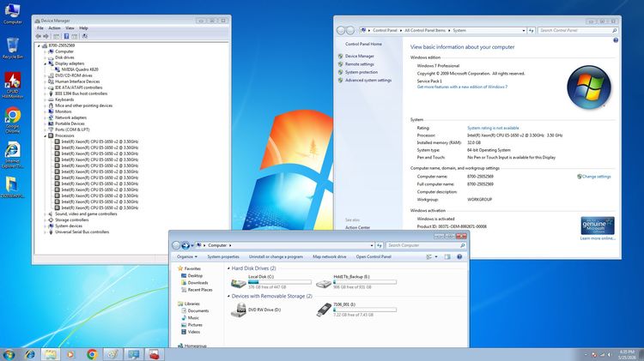Screen dimensions: 644x361
Task: Click Universal Serial Bus controllers icon
Action: [x=51, y=232]
